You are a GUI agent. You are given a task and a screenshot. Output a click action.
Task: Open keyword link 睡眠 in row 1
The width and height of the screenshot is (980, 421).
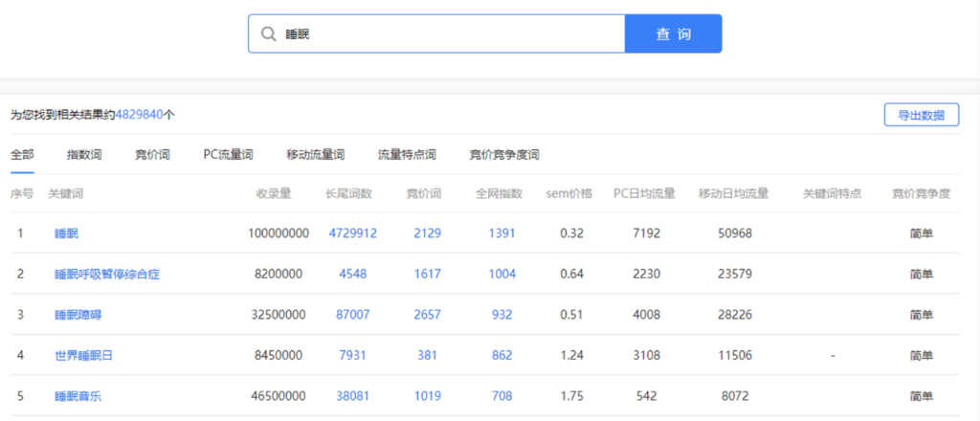pos(66,233)
